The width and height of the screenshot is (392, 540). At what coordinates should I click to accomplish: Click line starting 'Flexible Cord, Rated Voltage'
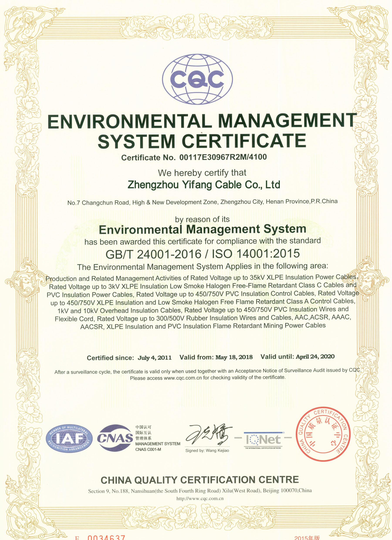coord(203,318)
